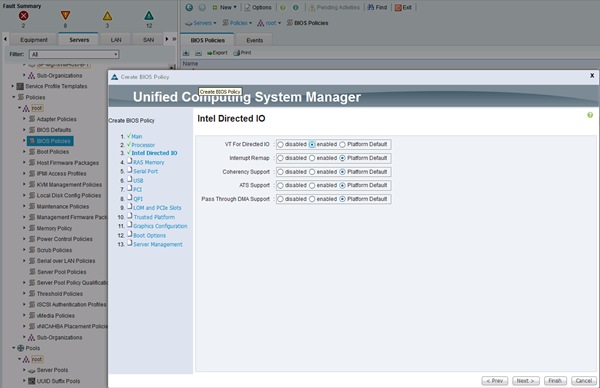
Task: Click the Cancel button in wizard
Action: [584, 381]
